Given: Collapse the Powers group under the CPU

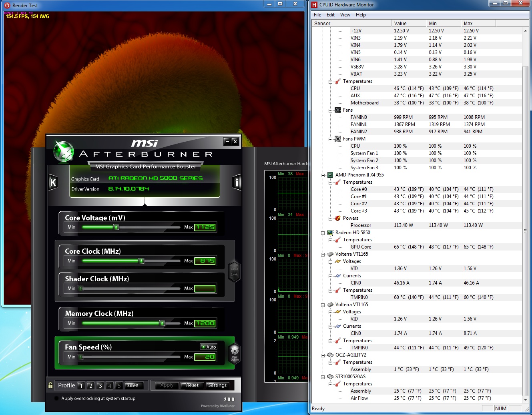Looking at the screenshot, I should (x=331, y=219).
